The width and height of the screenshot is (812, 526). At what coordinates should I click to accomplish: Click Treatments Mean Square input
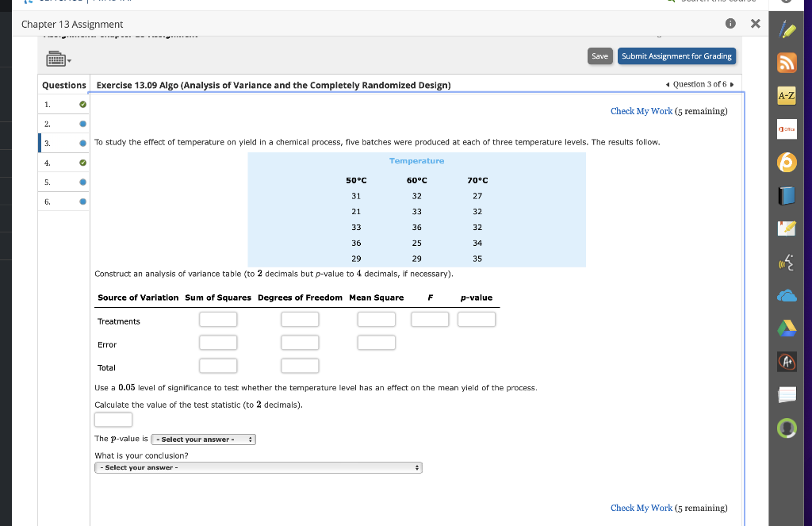pyautogui.click(x=377, y=319)
